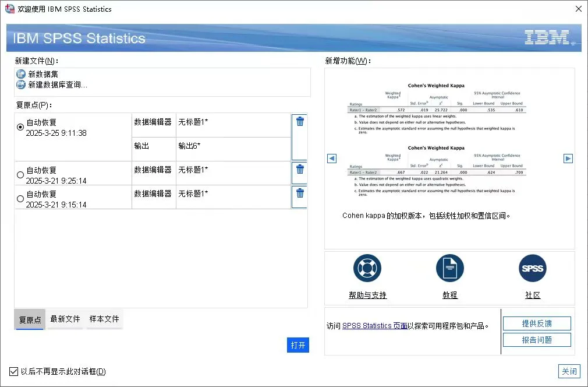Select restore point 2025-3-21 9:15:14
The height and width of the screenshot is (387, 588).
point(20,199)
